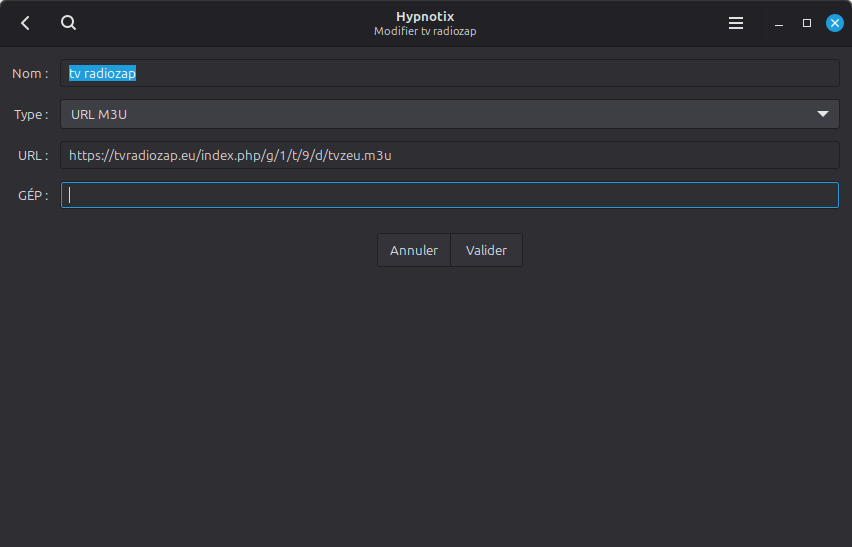The image size is (852, 547).
Task: Open the Type combo box showing URL M3U
Action: (440, 114)
